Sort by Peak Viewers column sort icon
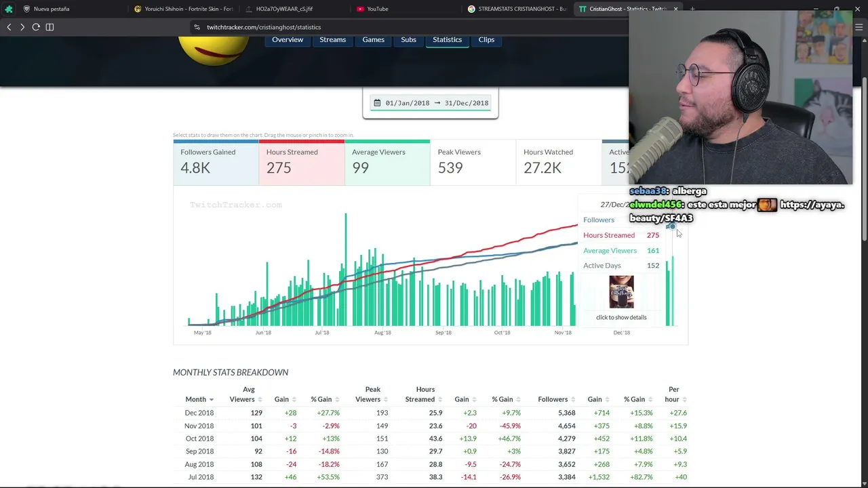The image size is (868, 488). [x=386, y=400]
